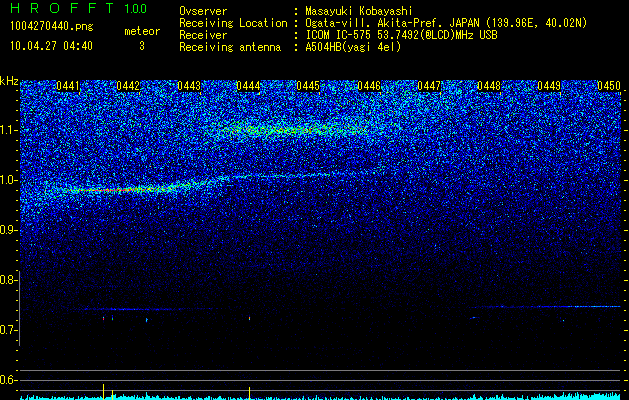Click the bright red echo trace near 1.0 kHz
This screenshot has height=400, width=629.
(120, 189)
